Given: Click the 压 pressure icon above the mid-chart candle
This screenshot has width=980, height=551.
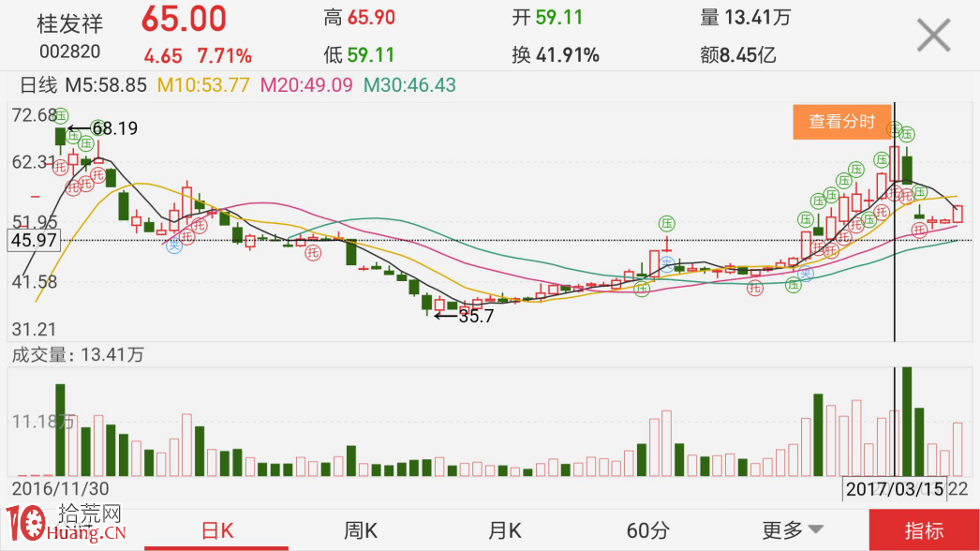Looking at the screenshot, I should click(666, 222).
